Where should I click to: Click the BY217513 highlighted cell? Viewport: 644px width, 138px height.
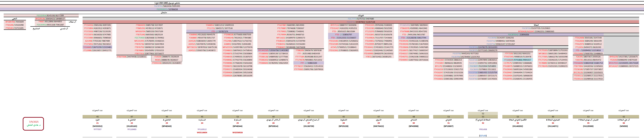pyautogui.click(x=623, y=63)
